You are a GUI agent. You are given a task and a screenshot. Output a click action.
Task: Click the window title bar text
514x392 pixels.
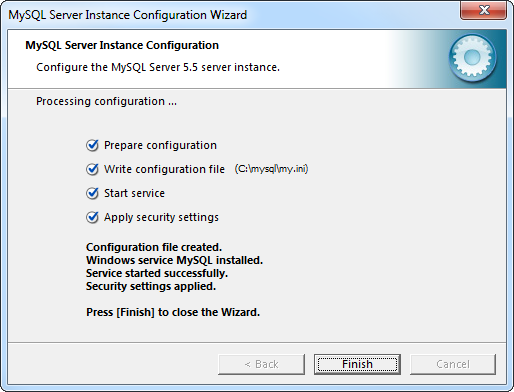coord(128,15)
